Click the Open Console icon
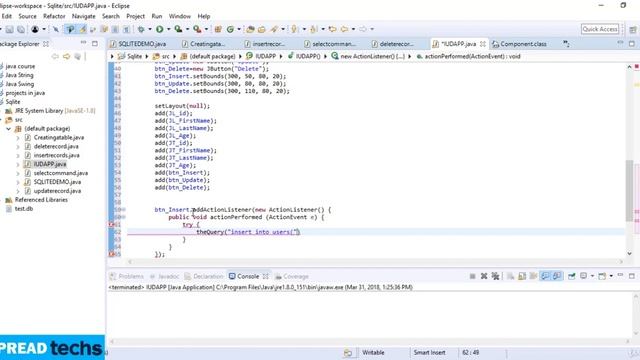Viewport: 640px width, 360px height. pos(602,276)
